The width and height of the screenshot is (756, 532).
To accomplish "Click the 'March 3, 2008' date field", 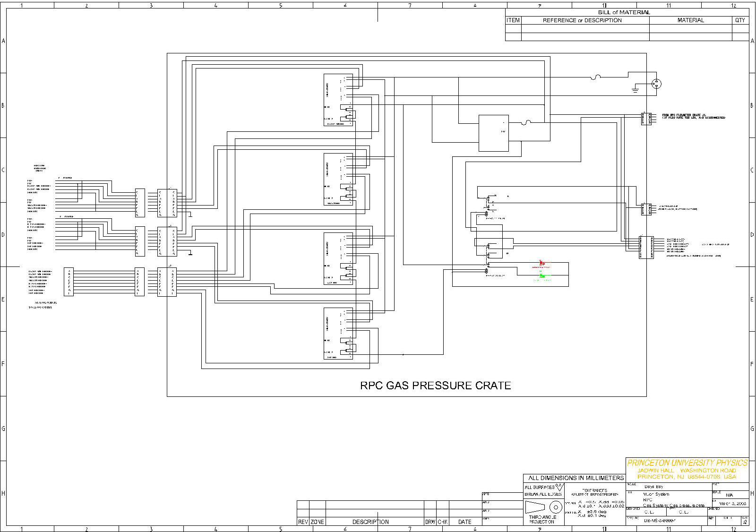I will (x=732, y=504).
